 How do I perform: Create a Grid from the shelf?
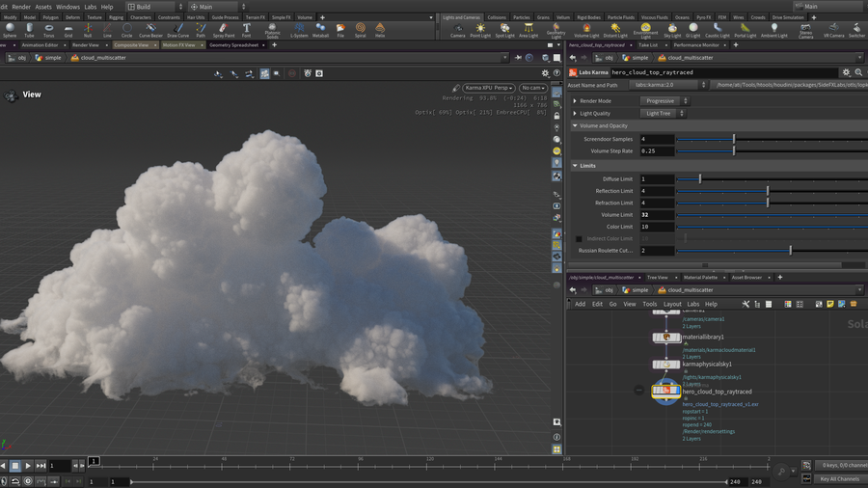coord(68,30)
